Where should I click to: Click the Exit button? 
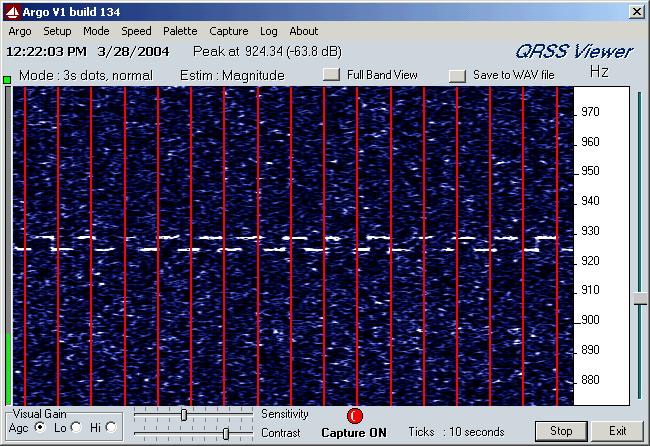(618, 431)
